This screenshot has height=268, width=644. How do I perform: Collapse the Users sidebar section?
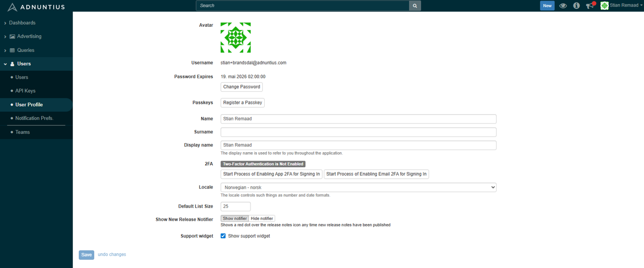point(24,64)
